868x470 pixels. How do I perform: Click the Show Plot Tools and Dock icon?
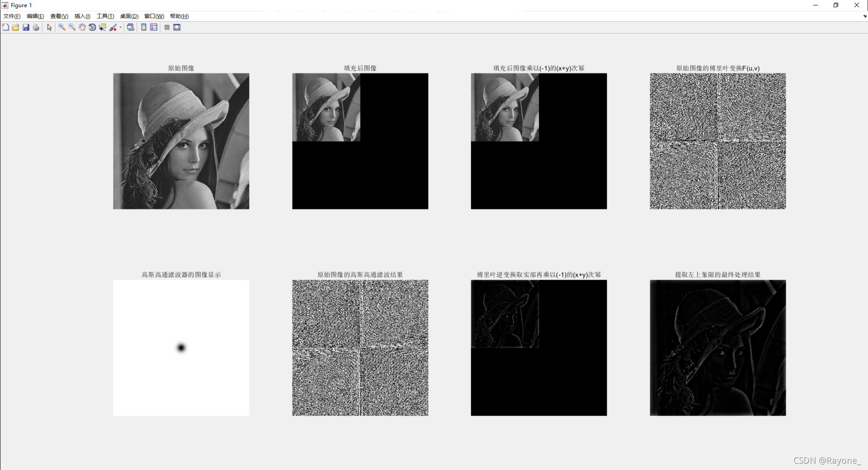pos(177,28)
